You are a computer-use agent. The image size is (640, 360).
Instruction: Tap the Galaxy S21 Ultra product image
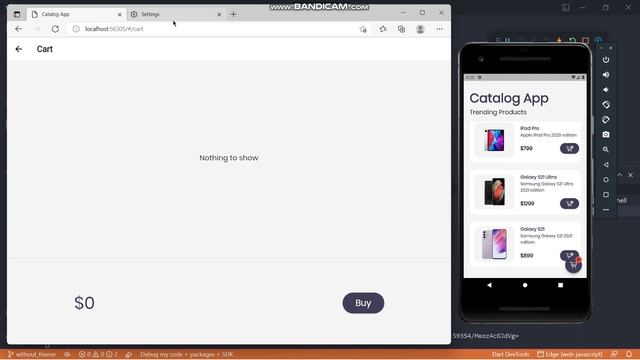click(494, 191)
